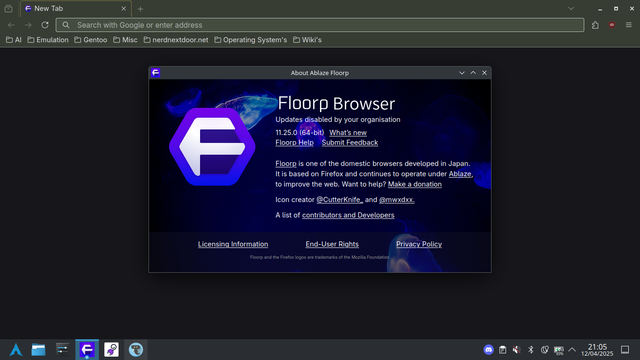The image size is (640, 360).
Task: Click Make a donation link
Action: [415, 184]
